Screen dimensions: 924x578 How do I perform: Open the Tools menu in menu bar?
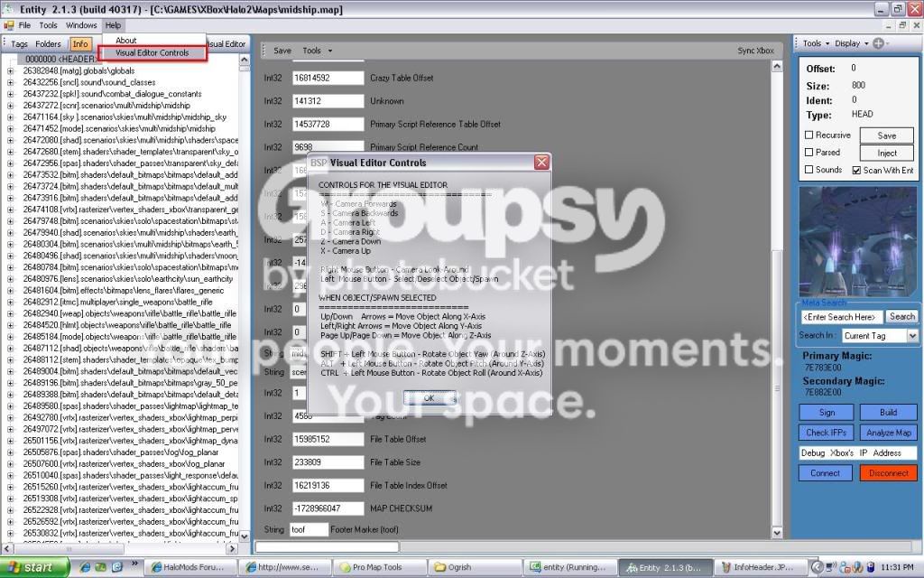tap(48, 25)
